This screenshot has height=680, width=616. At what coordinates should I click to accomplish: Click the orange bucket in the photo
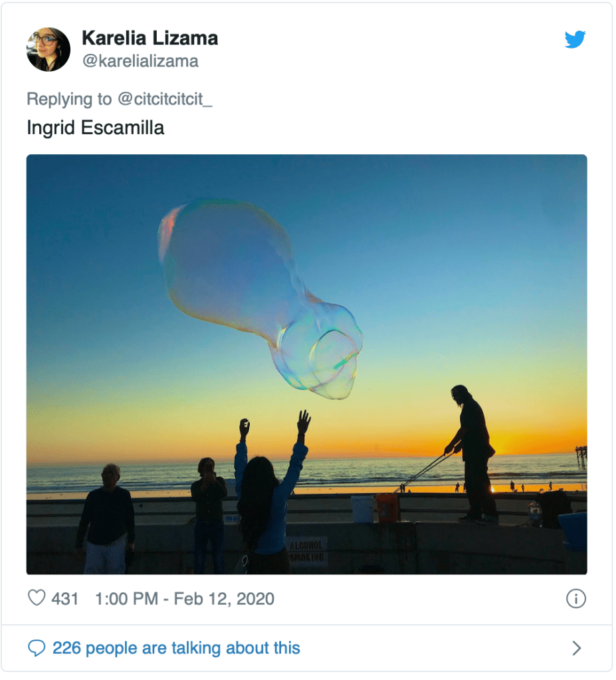click(387, 508)
